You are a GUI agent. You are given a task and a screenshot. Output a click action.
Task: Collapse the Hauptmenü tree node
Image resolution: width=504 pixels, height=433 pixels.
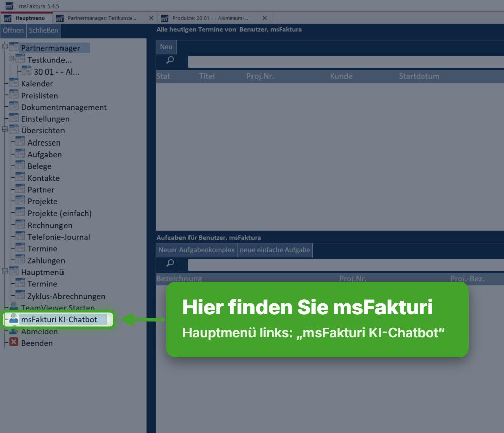tap(5, 271)
